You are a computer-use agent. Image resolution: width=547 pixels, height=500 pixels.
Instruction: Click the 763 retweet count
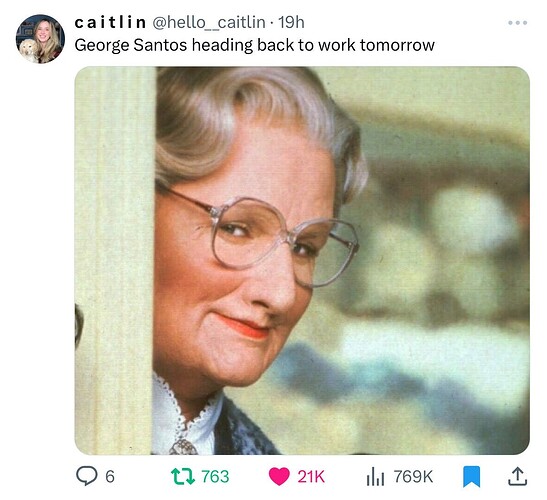coord(215,477)
